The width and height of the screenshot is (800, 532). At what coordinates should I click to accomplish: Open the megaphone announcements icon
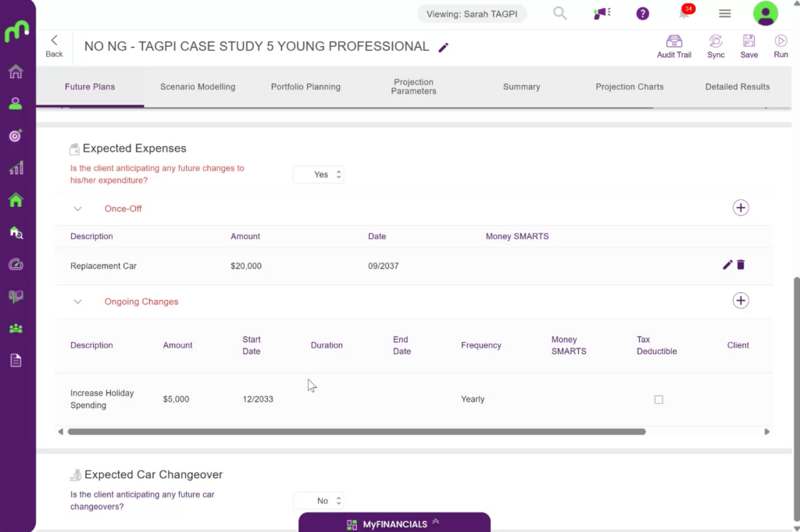602,13
